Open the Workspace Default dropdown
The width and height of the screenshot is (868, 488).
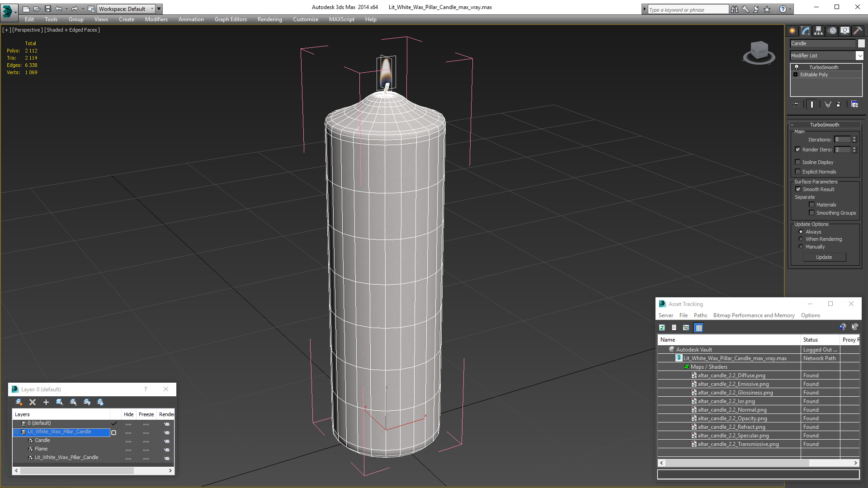pyautogui.click(x=126, y=9)
